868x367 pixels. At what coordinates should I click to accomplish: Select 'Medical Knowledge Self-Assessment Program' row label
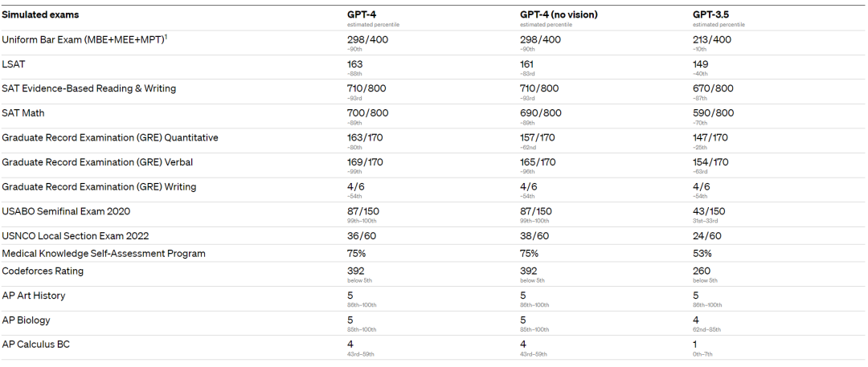point(104,254)
